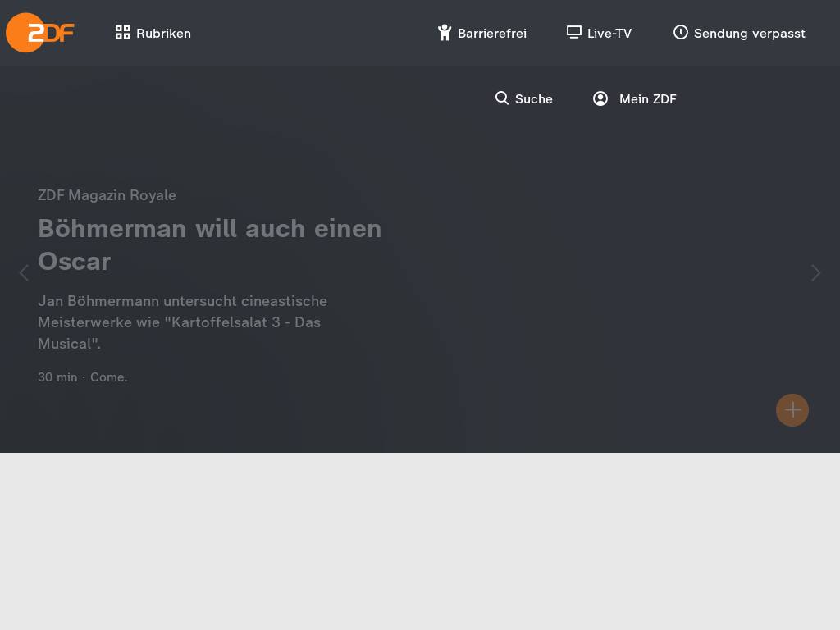Click the Mein ZDF profile icon
Image resolution: width=840 pixels, height=630 pixels.
pyautogui.click(x=600, y=98)
